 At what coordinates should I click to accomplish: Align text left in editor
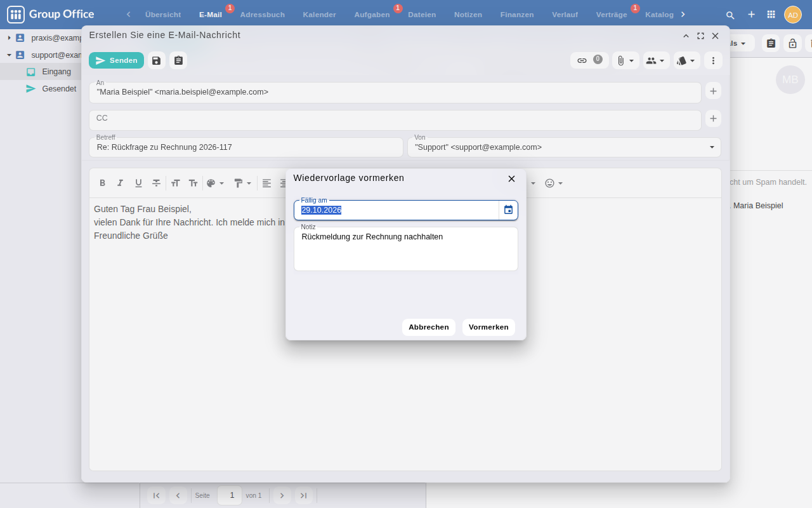[266, 183]
